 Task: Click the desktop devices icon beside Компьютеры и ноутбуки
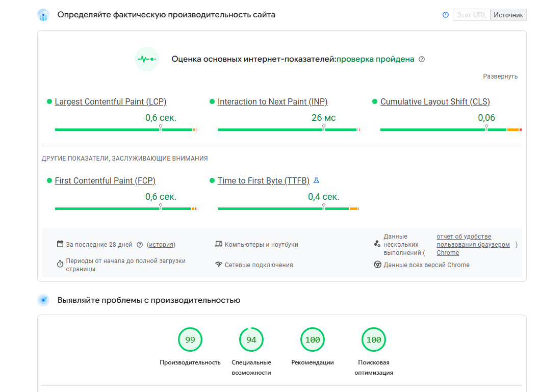pyautogui.click(x=219, y=244)
